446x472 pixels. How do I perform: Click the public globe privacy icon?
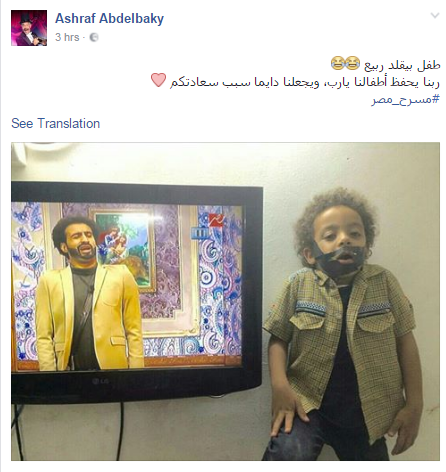pyautogui.click(x=94, y=37)
